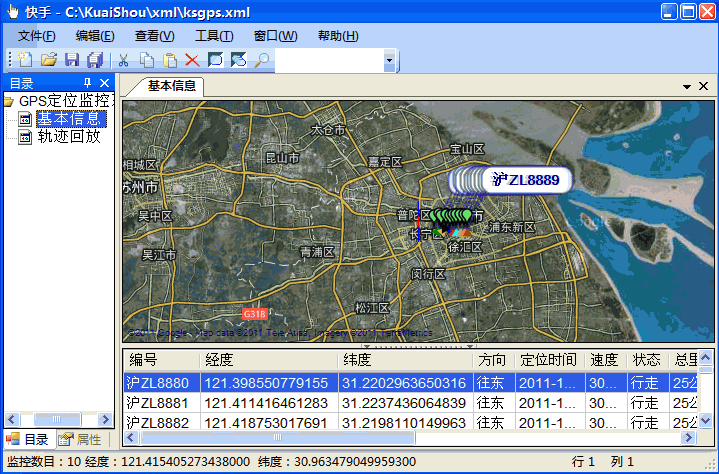Maximize the 快手 window

[688, 11]
